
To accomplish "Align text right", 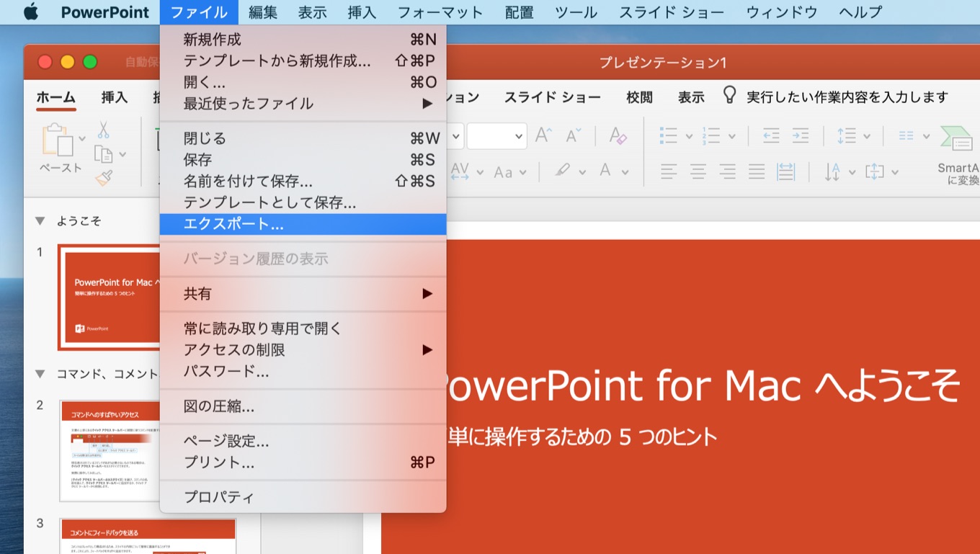I will click(x=727, y=171).
